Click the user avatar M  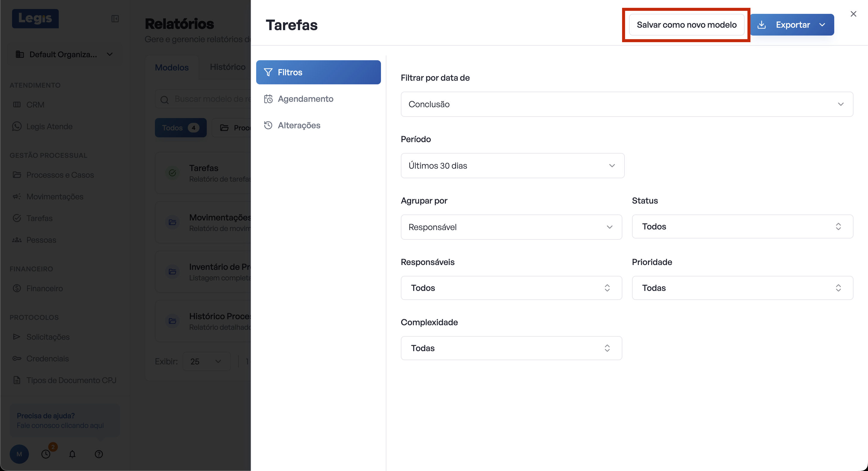tap(19, 454)
